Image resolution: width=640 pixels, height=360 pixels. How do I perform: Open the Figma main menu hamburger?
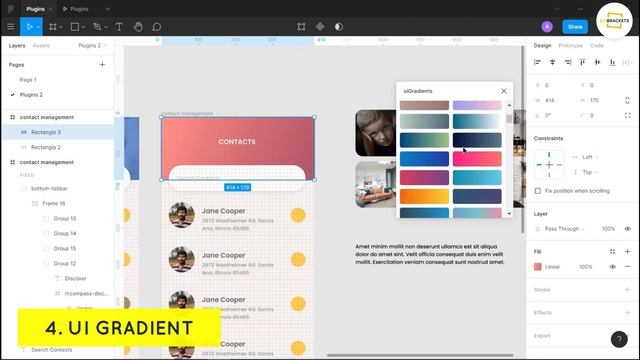[11, 27]
